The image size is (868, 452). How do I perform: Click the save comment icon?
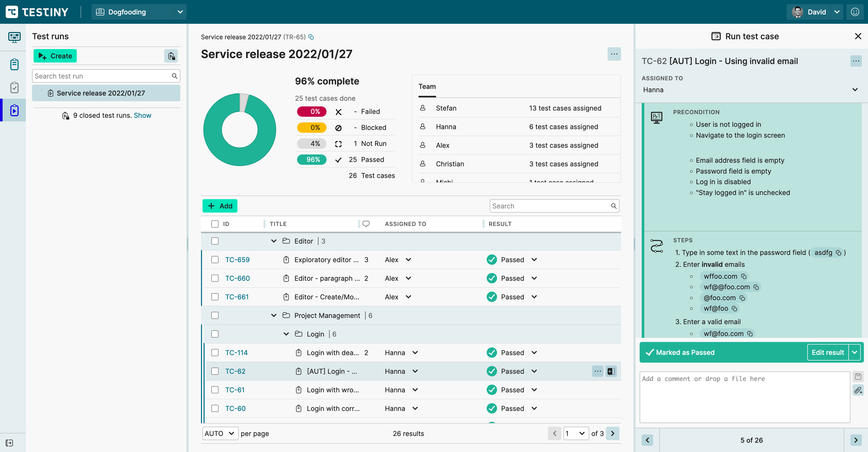858,377
